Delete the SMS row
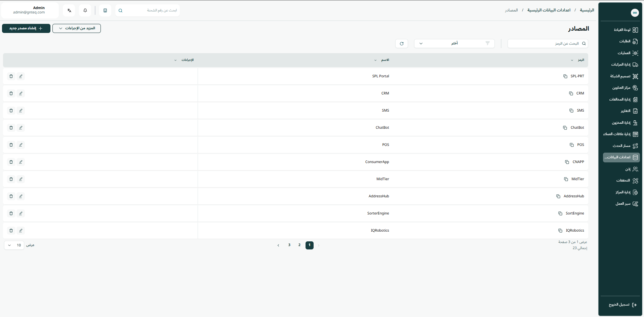The height and width of the screenshot is (317, 644). [11, 111]
